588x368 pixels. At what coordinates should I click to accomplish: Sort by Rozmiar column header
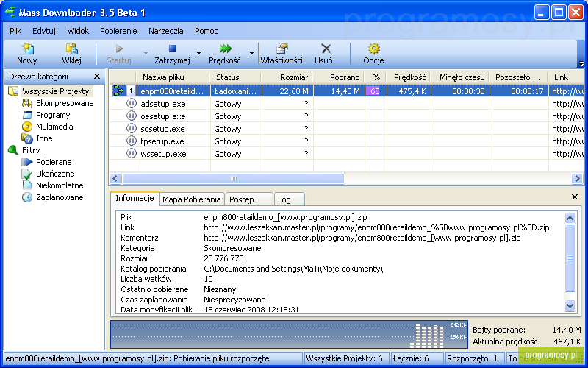[287, 77]
